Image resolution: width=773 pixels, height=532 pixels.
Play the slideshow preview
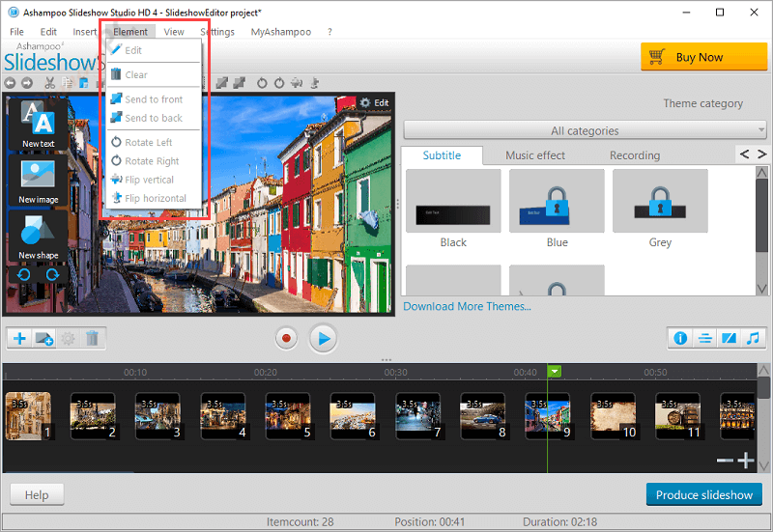[x=324, y=338]
